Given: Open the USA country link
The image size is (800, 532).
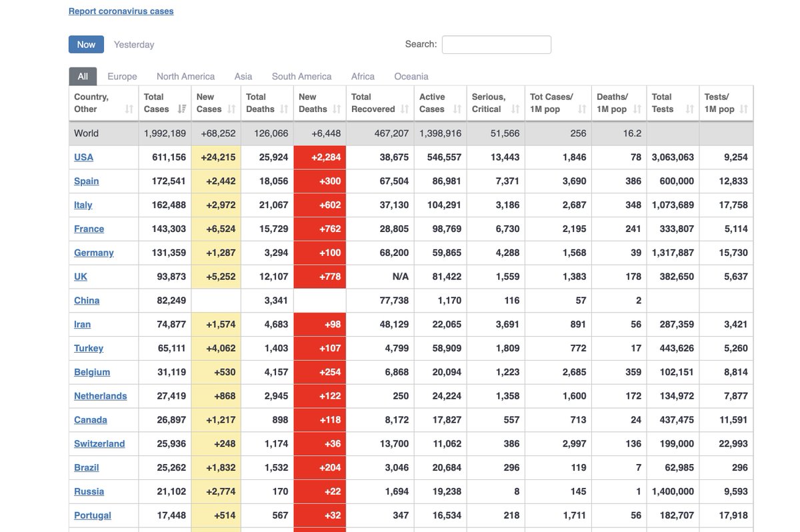Looking at the screenshot, I should (83, 157).
